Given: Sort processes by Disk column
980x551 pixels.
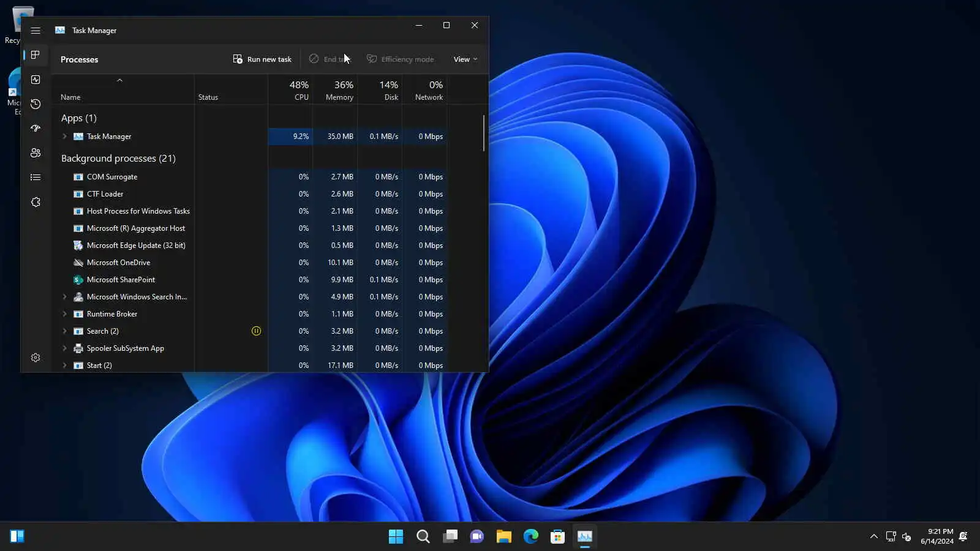Looking at the screenshot, I should click(x=380, y=89).
